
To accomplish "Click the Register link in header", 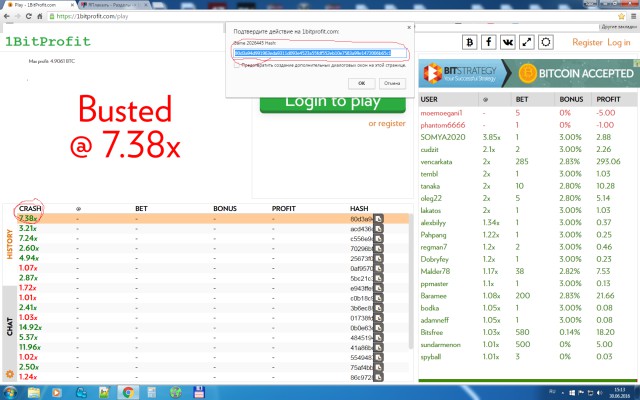I will (x=587, y=42).
